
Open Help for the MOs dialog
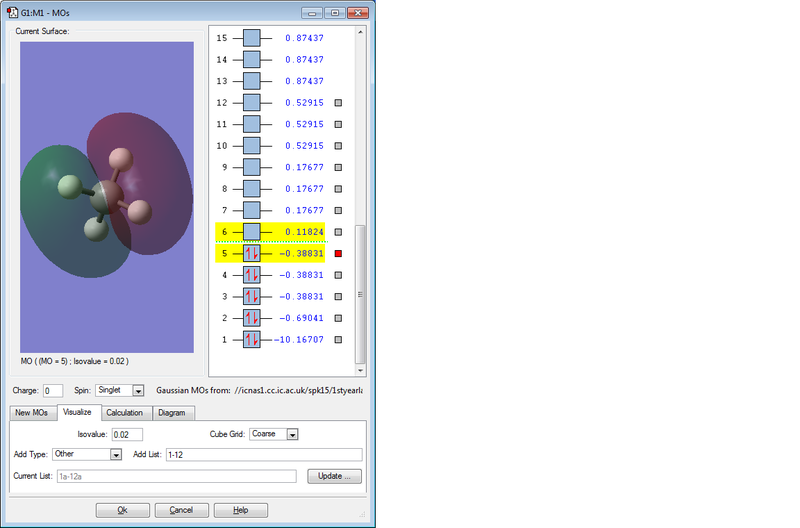point(241,510)
